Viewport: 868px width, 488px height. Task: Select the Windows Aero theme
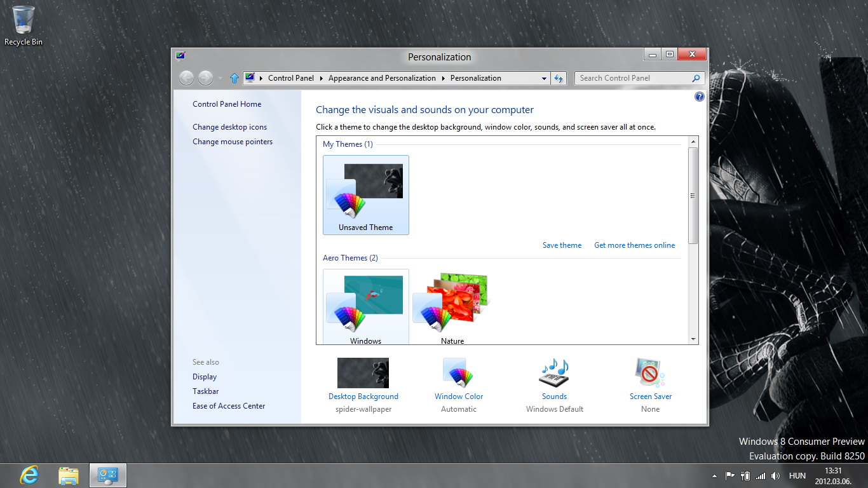(x=366, y=307)
